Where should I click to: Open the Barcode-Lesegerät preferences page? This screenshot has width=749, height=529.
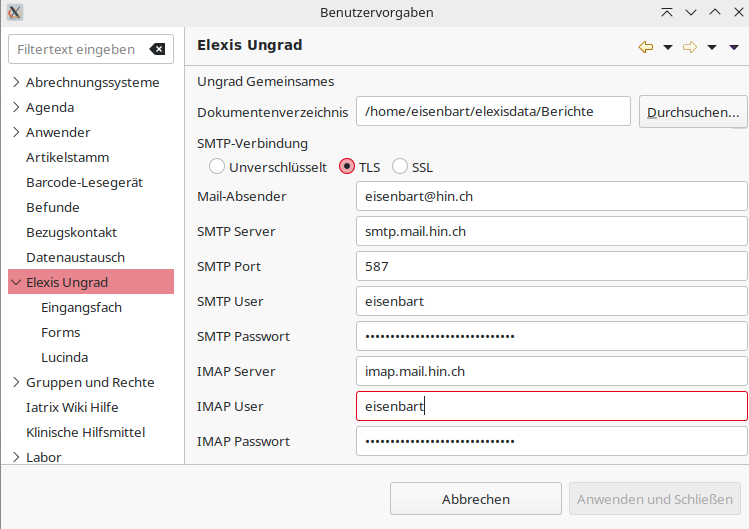[85, 183]
